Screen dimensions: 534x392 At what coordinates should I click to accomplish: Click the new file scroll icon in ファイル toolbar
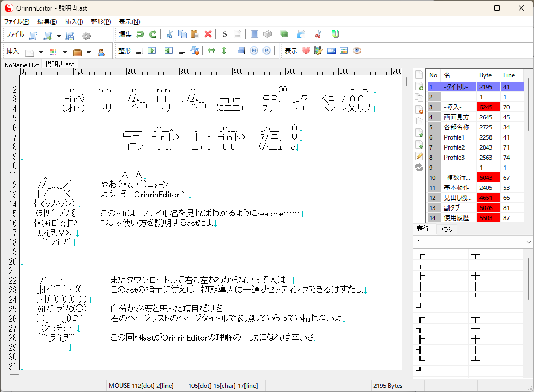click(x=33, y=36)
